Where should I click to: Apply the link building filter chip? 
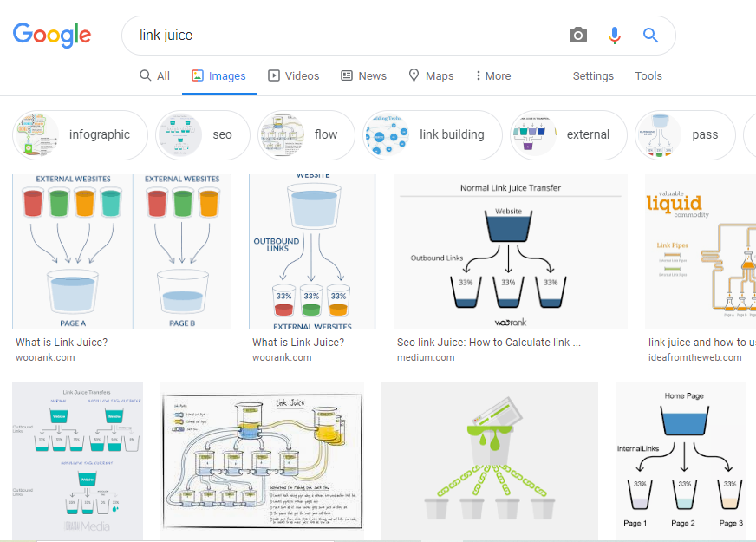coord(433,135)
